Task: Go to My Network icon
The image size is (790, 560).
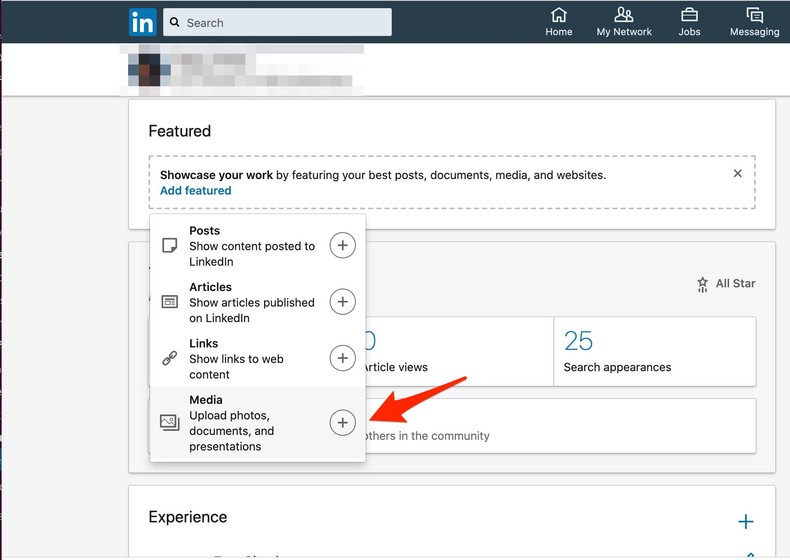Action: 624,15
